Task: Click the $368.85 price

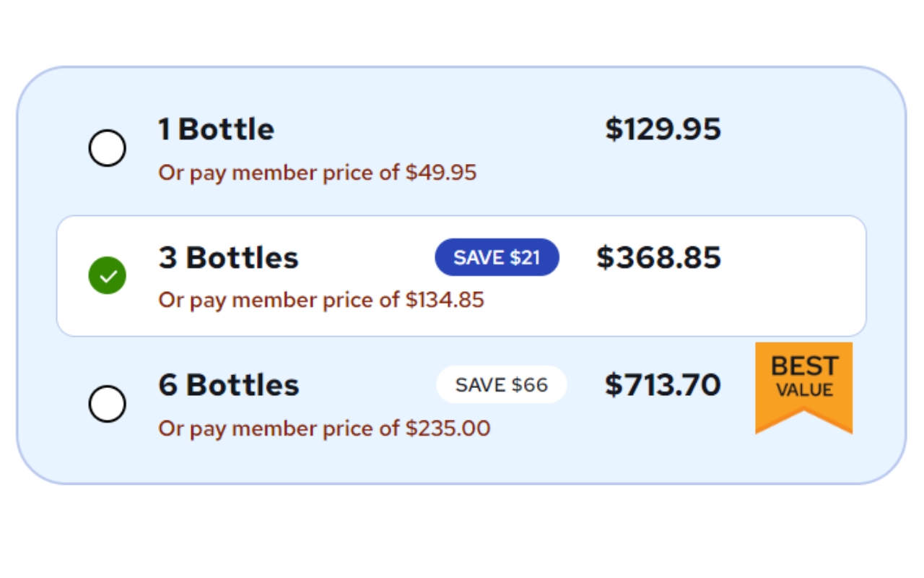Action: (658, 257)
